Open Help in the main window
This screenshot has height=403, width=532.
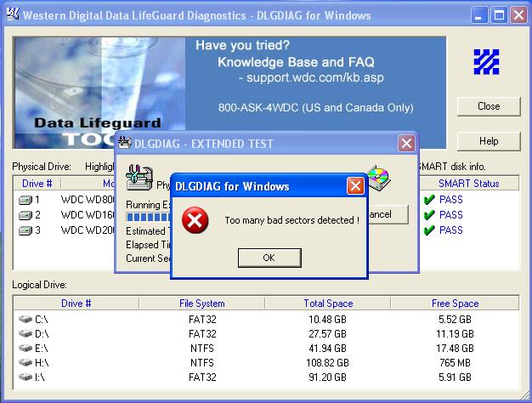(489, 141)
